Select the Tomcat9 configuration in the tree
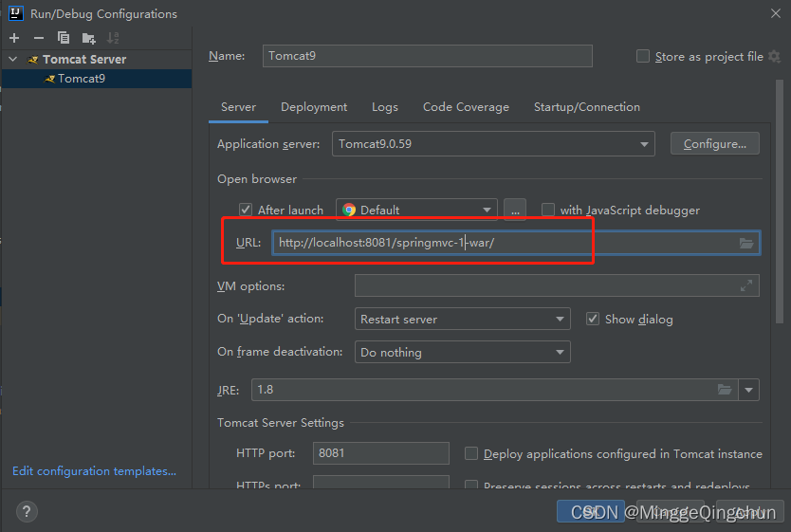791x532 pixels. tap(97, 79)
